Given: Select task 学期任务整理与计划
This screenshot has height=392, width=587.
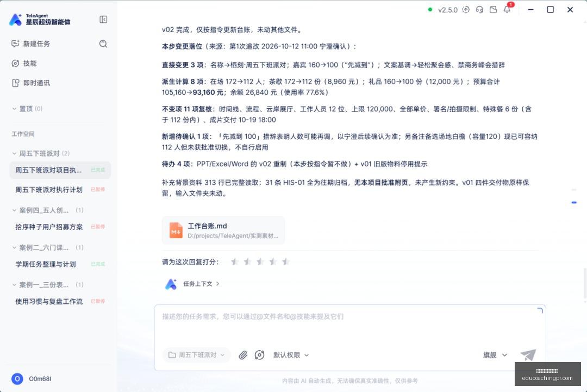Looking at the screenshot, I should 60,264.
